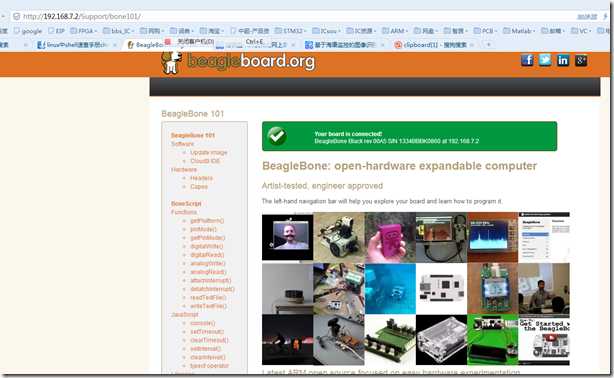Click the "BeagleBone 101" page title
The image size is (614, 378).
(x=193, y=114)
